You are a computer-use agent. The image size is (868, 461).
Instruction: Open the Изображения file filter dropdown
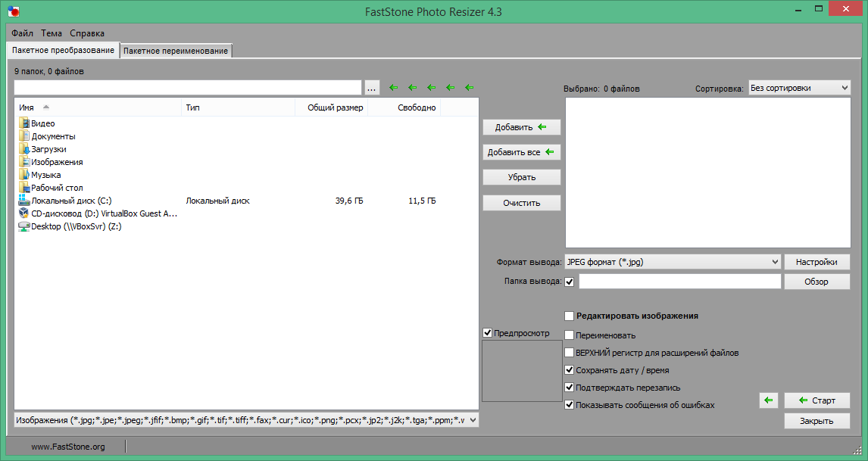click(x=246, y=420)
